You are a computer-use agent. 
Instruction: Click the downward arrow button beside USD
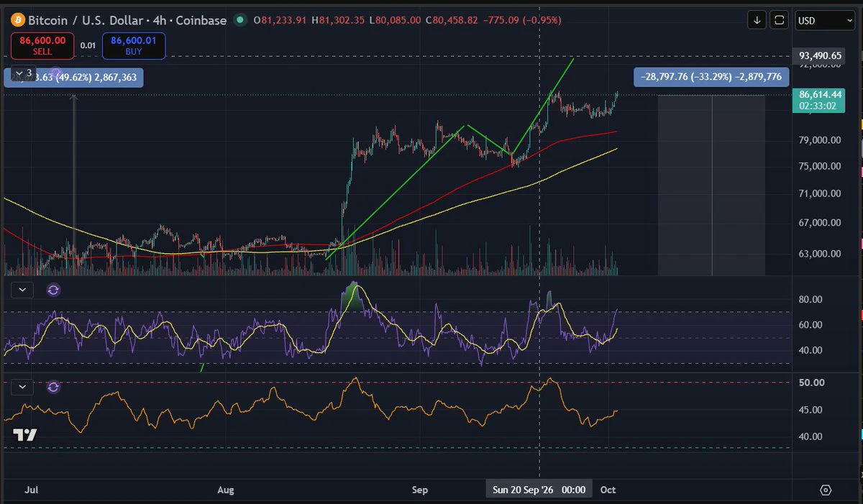[757, 20]
